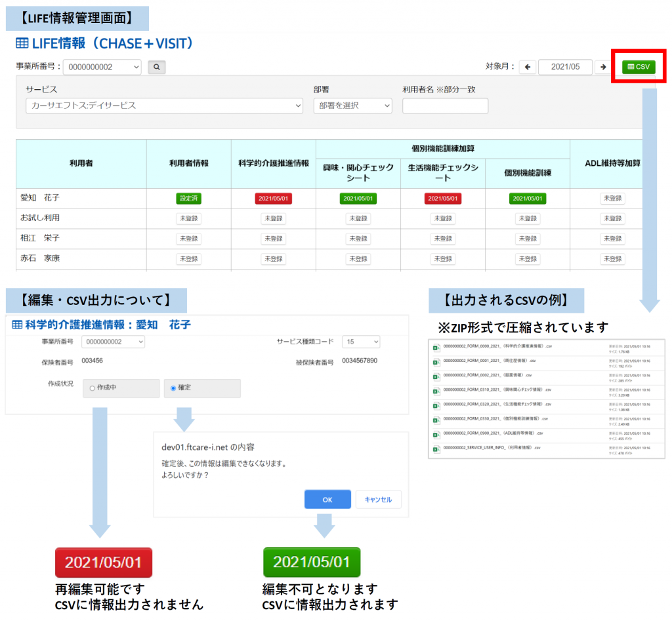Open the 部署を選択 dropdown
Viewport: 672px width, 621px height.
(x=352, y=106)
